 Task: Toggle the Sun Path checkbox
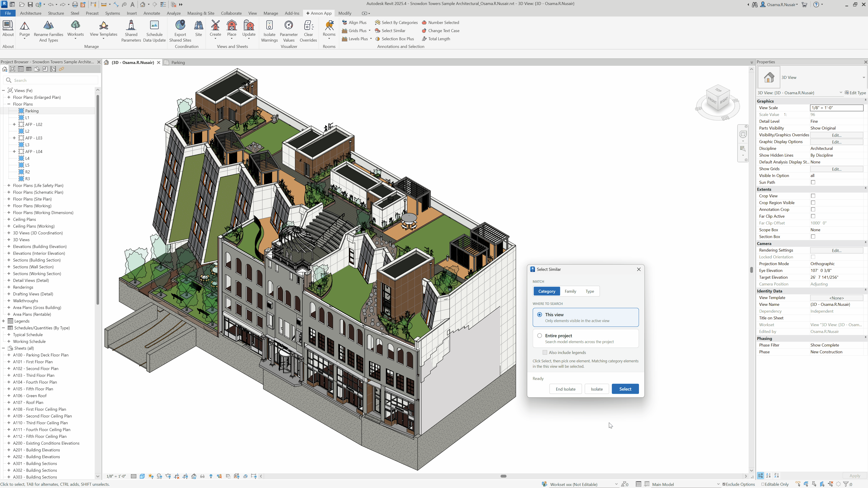[x=813, y=182]
